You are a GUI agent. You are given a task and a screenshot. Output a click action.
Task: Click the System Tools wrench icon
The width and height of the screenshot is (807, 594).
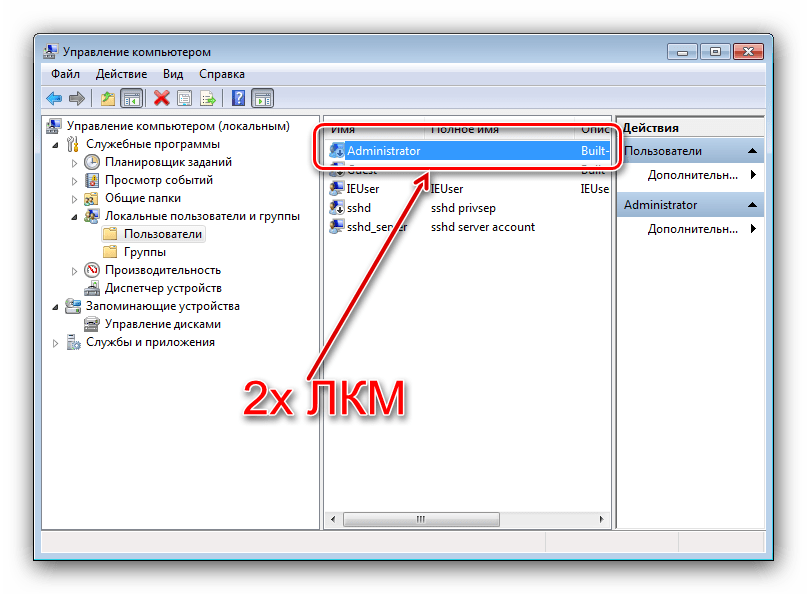73,144
